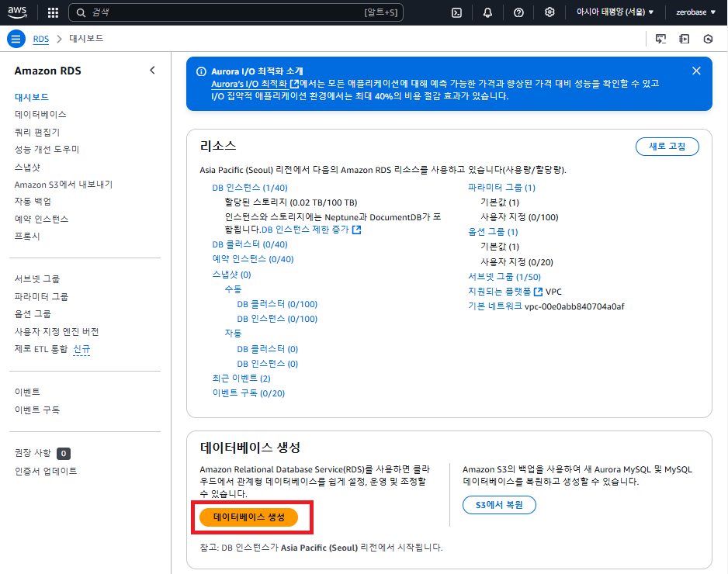
Task: Open 스냅샷 in the sidebar
Action: tap(27, 167)
